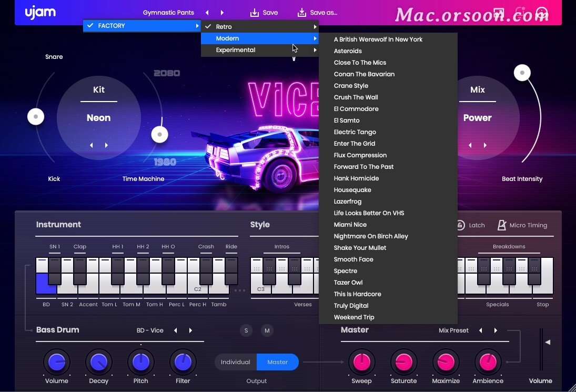The width and height of the screenshot is (576, 392).
Task: Click the next Bass Drum sound arrow
Action: (x=190, y=330)
